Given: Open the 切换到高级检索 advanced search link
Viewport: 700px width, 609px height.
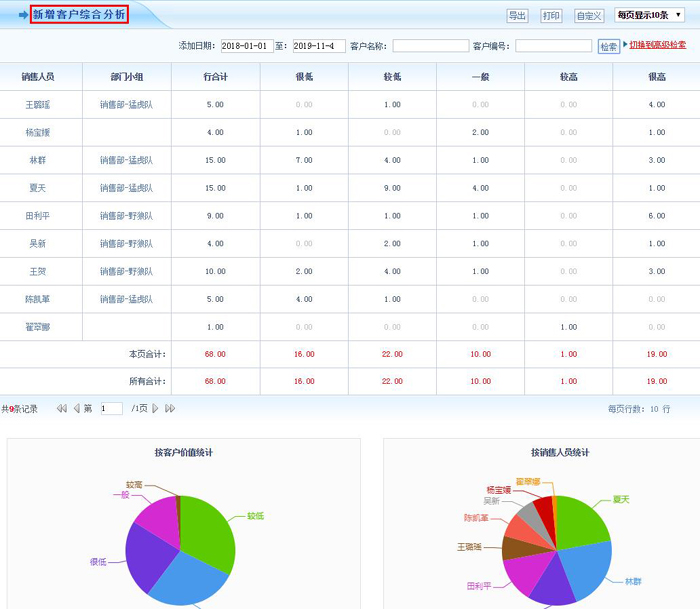Looking at the screenshot, I should 657,45.
